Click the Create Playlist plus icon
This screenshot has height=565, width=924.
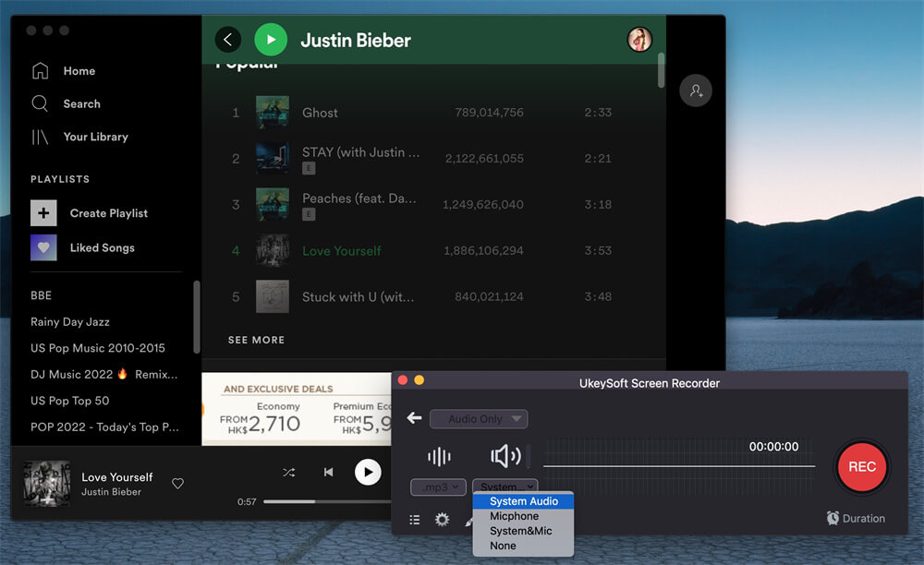[x=43, y=213]
